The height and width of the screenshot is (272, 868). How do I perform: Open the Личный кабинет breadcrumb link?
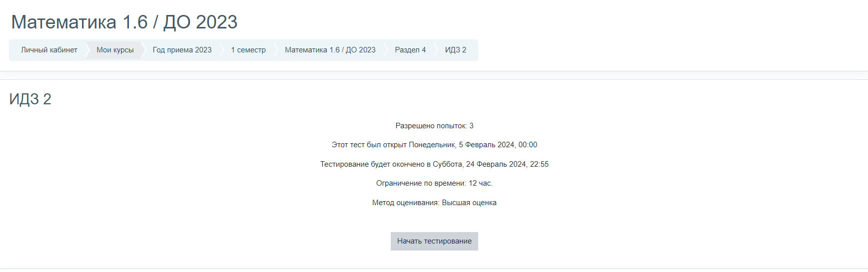click(49, 50)
